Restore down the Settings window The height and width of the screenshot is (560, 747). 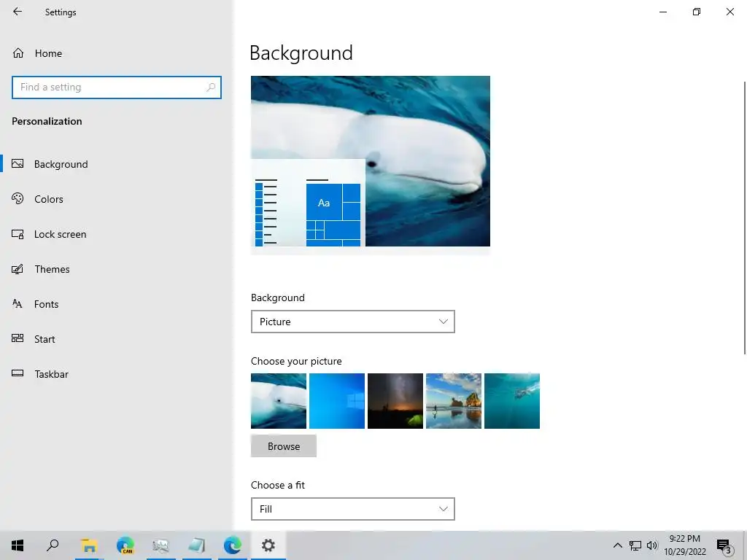pyautogui.click(x=697, y=12)
